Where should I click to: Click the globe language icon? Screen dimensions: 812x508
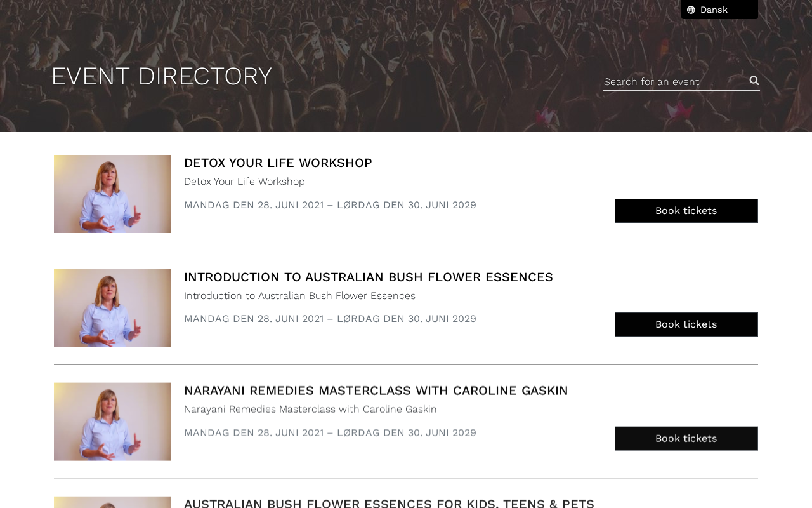click(691, 10)
